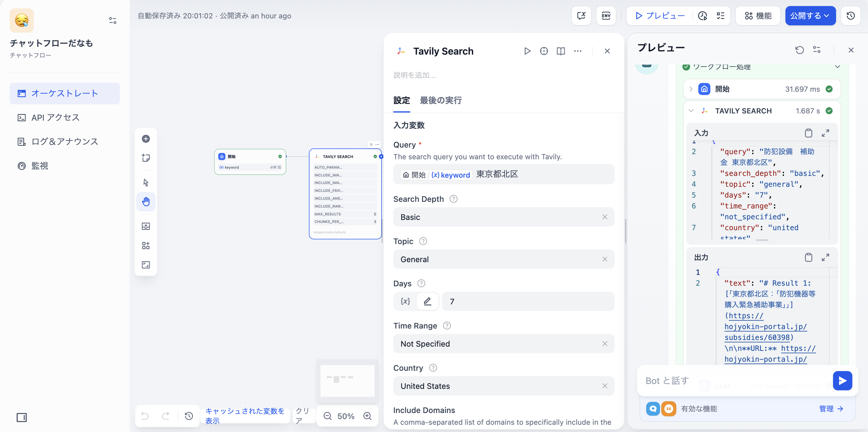Open Tavily Search help book icon
The image size is (868, 432).
(561, 51)
